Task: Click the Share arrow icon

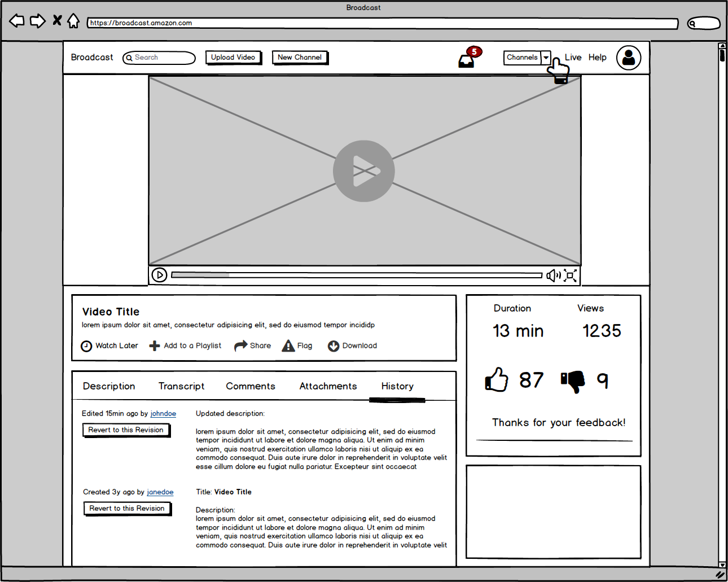Action: tap(241, 345)
